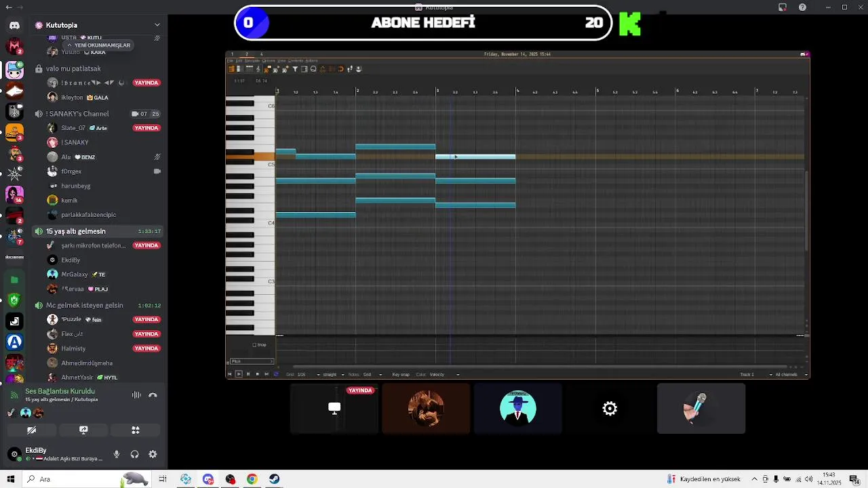
Task: Open noise suppression waveform settings
Action: point(136,395)
